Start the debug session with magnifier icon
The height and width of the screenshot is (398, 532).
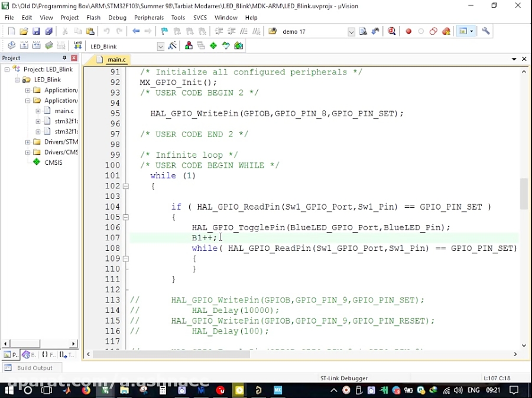coord(391,31)
